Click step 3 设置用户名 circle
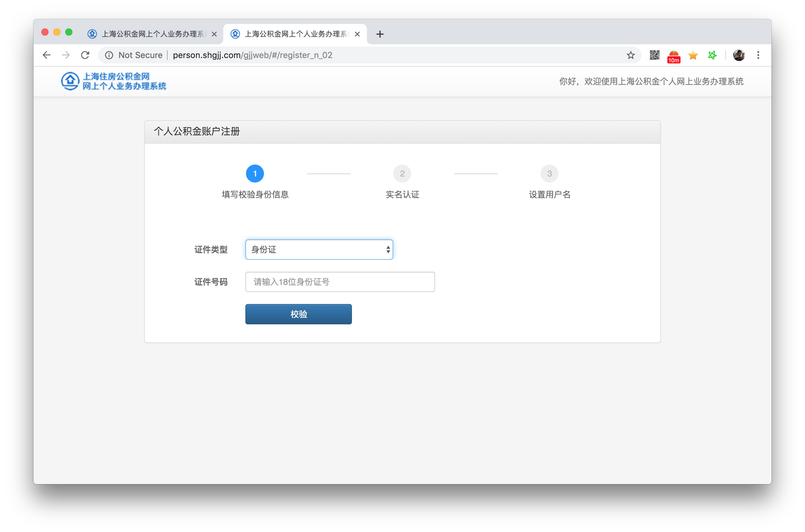 click(x=549, y=173)
